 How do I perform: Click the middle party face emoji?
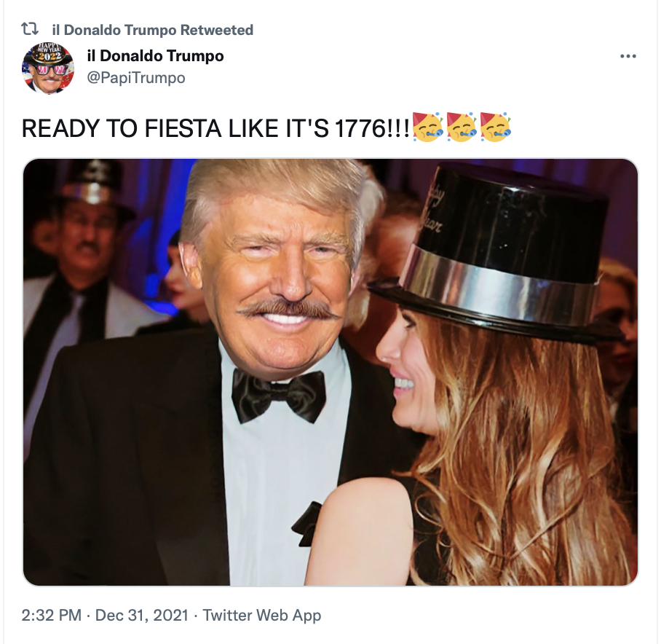(462, 127)
